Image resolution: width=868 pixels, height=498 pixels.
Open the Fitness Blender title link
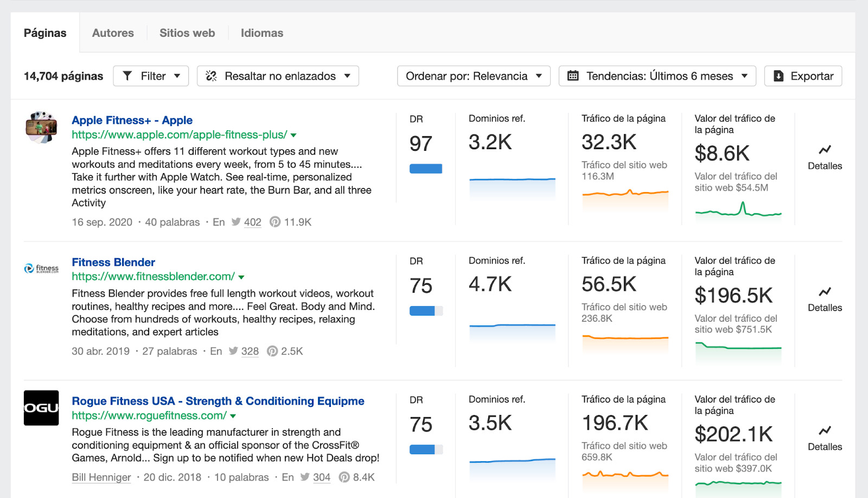pyautogui.click(x=113, y=263)
